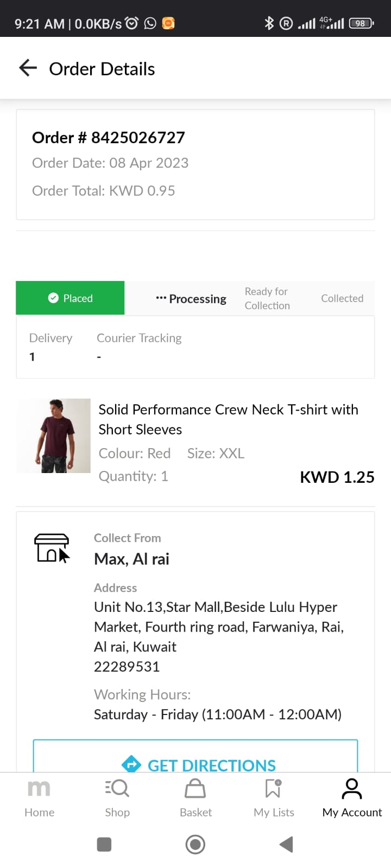391x868 pixels.
Task: Open the Home tab icon
Action: click(39, 788)
